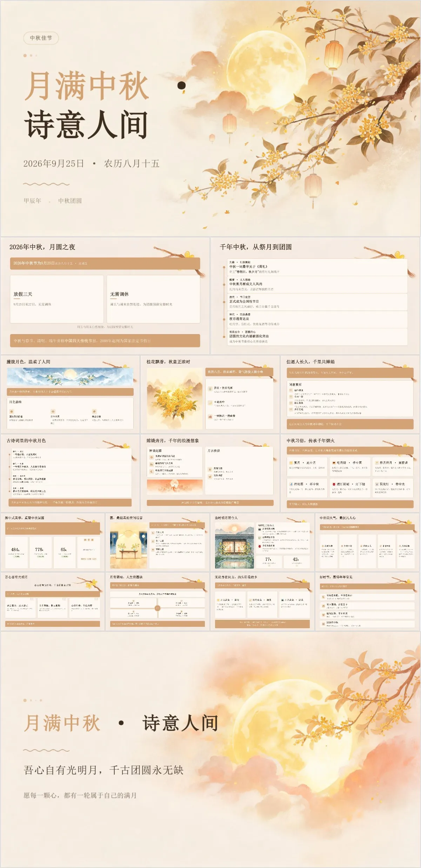Open the 嫦娥奔月，千年的浪漫想象 slide
The height and width of the screenshot is (868, 421).
click(x=210, y=473)
